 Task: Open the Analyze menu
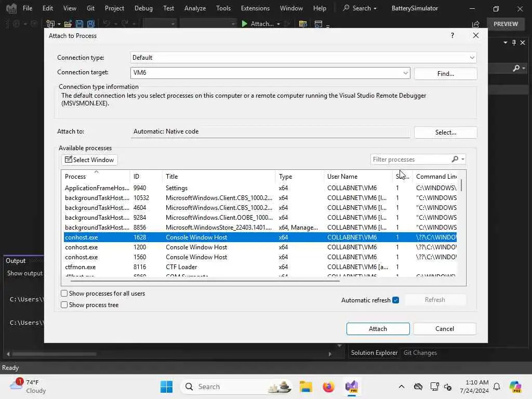tap(195, 8)
